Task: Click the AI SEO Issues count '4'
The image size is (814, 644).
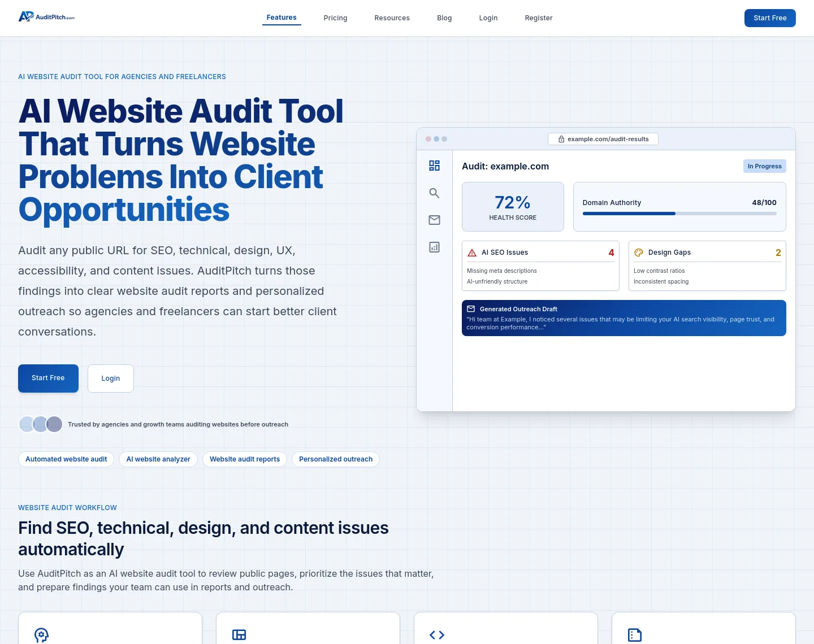Action: 611,253
